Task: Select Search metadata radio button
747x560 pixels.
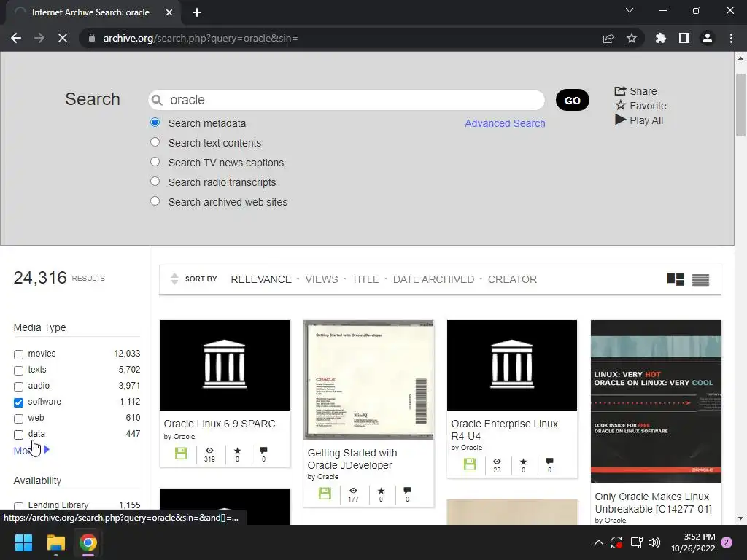Action: click(x=155, y=122)
